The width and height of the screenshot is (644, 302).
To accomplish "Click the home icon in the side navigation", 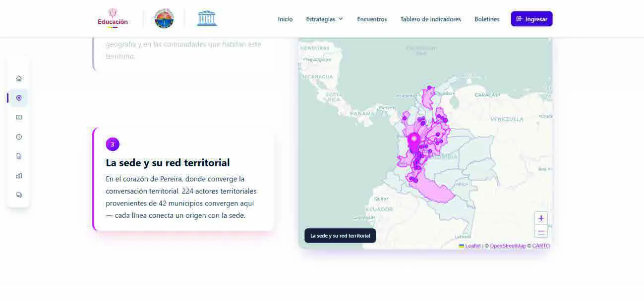I will click(19, 78).
